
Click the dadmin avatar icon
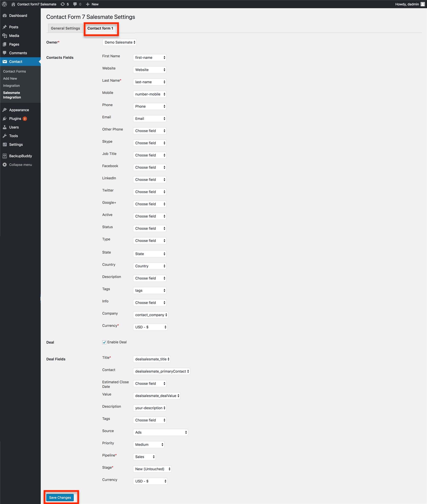pyautogui.click(x=423, y=4)
